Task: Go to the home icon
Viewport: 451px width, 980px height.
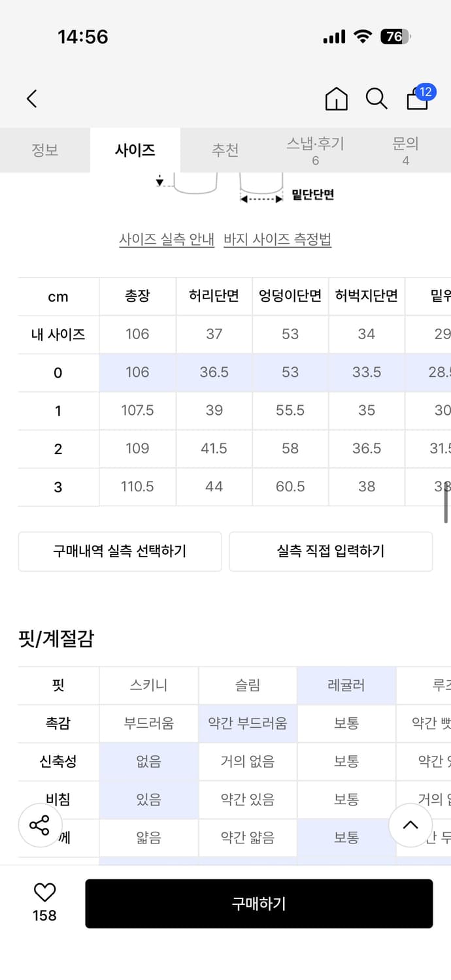Action: click(x=337, y=99)
